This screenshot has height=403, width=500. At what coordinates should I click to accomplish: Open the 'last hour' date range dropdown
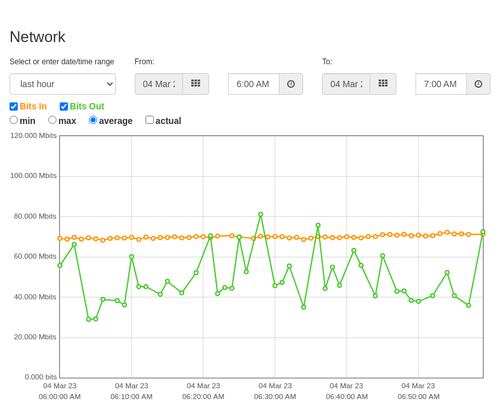click(63, 84)
